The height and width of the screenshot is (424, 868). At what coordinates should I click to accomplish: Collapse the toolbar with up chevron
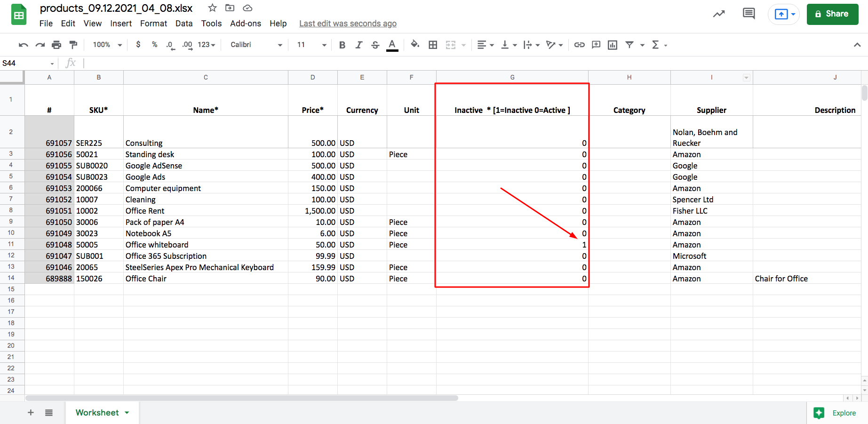pos(857,45)
